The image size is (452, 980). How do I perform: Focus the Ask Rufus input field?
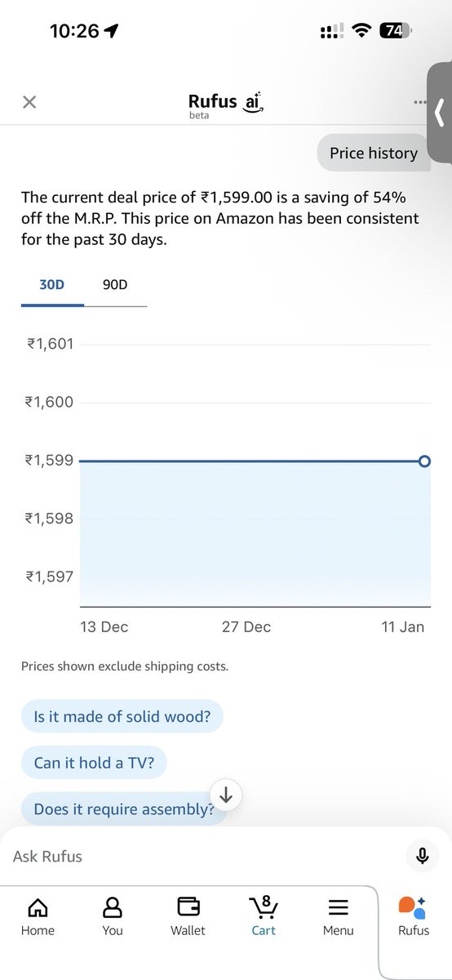(204, 856)
